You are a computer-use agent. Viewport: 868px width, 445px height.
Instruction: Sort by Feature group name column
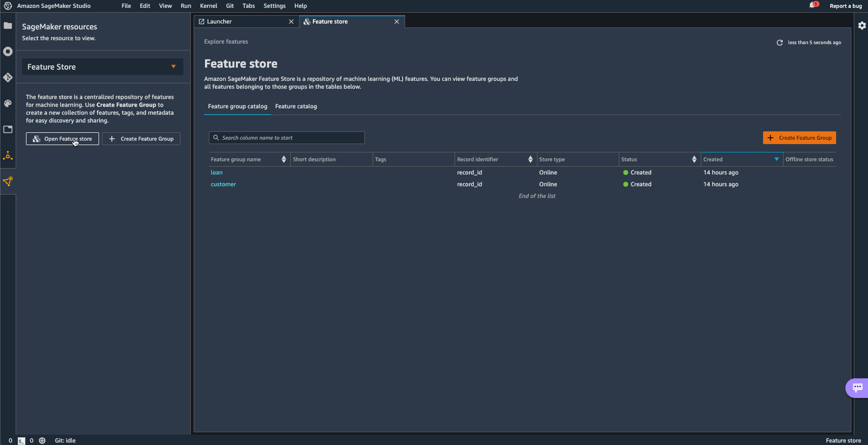tap(283, 159)
